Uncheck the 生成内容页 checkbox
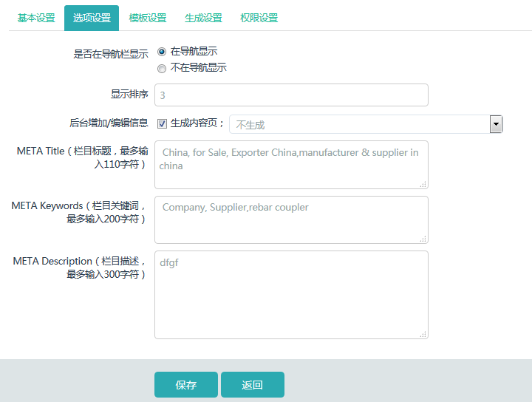 [162, 124]
